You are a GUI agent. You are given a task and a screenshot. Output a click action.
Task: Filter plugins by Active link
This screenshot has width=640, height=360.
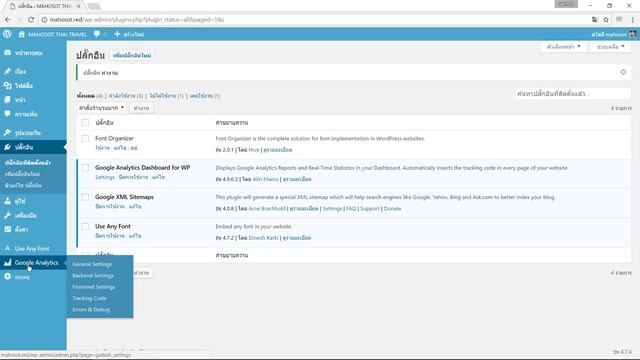(x=126, y=96)
